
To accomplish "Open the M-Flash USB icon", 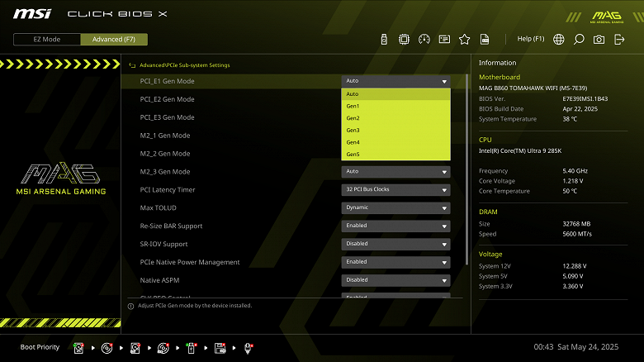I will click(384, 39).
